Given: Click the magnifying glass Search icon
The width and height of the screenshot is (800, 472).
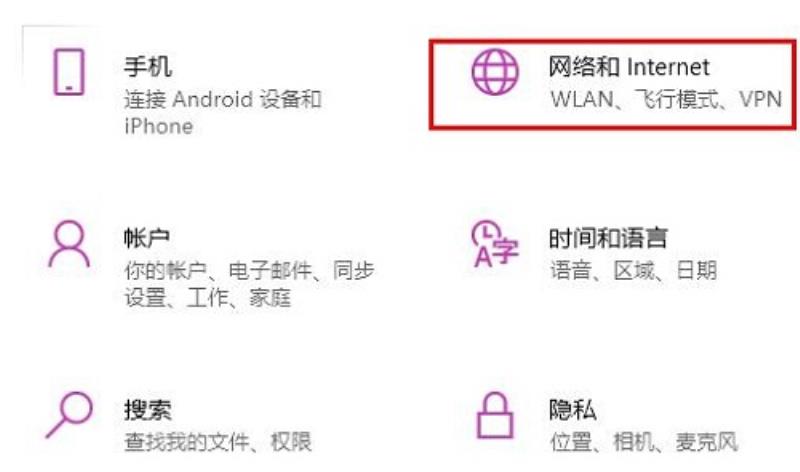Looking at the screenshot, I should coord(69,415).
